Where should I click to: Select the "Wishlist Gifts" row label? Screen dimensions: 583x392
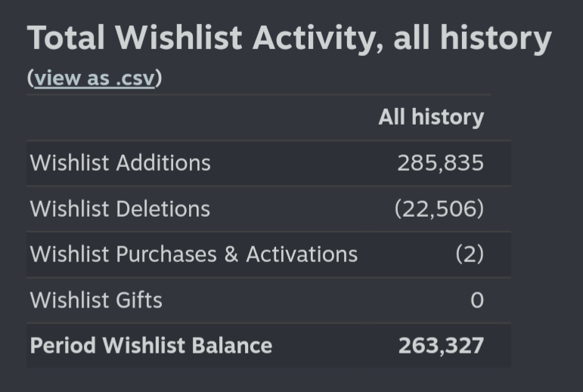point(96,300)
